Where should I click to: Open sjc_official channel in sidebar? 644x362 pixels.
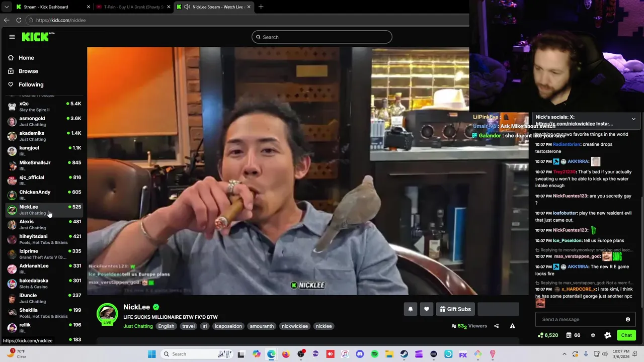pos(44,180)
